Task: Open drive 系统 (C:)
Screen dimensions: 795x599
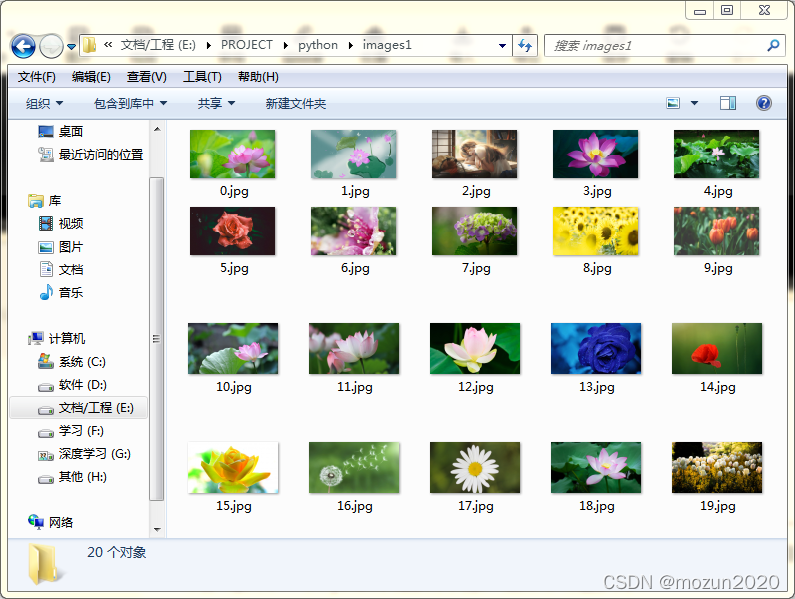Action: tap(72, 362)
